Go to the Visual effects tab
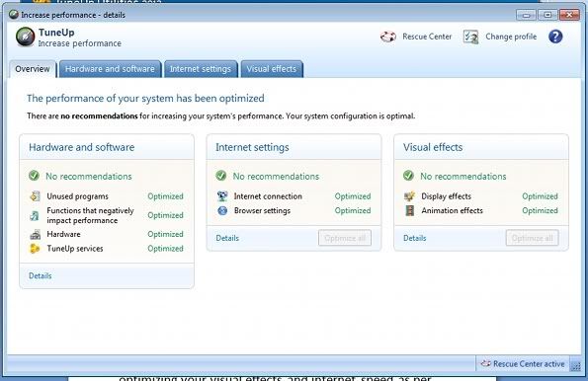 tap(272, 69)
